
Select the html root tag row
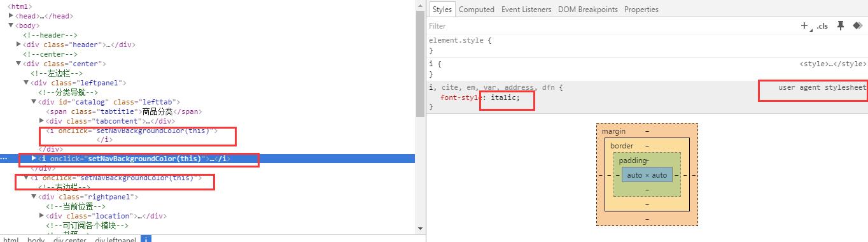click(20, 6)
